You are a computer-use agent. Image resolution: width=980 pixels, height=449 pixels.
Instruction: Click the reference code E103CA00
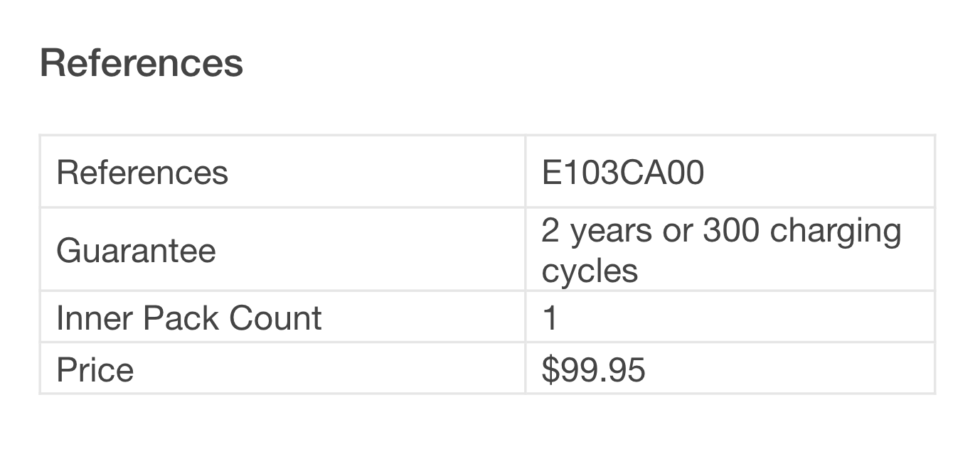click(x=622, y=173)
